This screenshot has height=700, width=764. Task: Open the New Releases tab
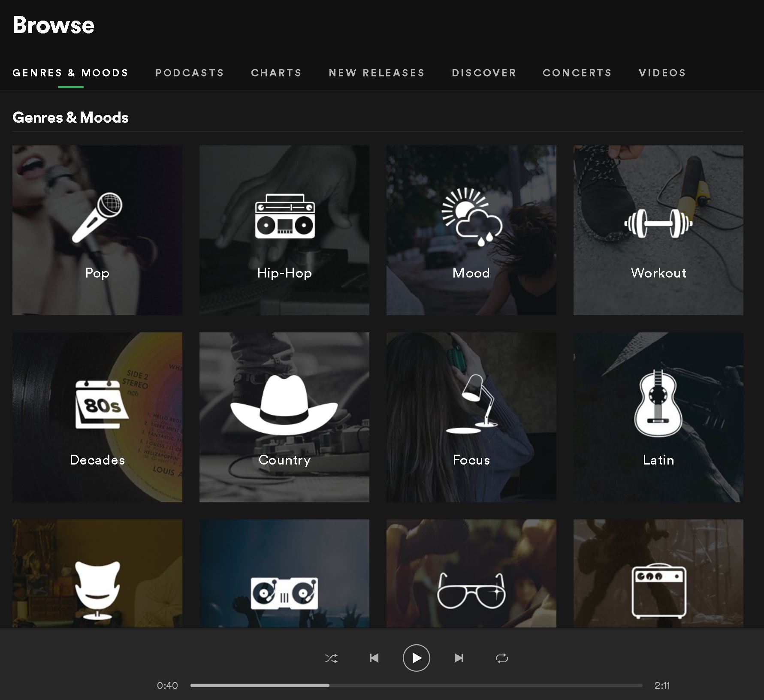tap(377, 73)
